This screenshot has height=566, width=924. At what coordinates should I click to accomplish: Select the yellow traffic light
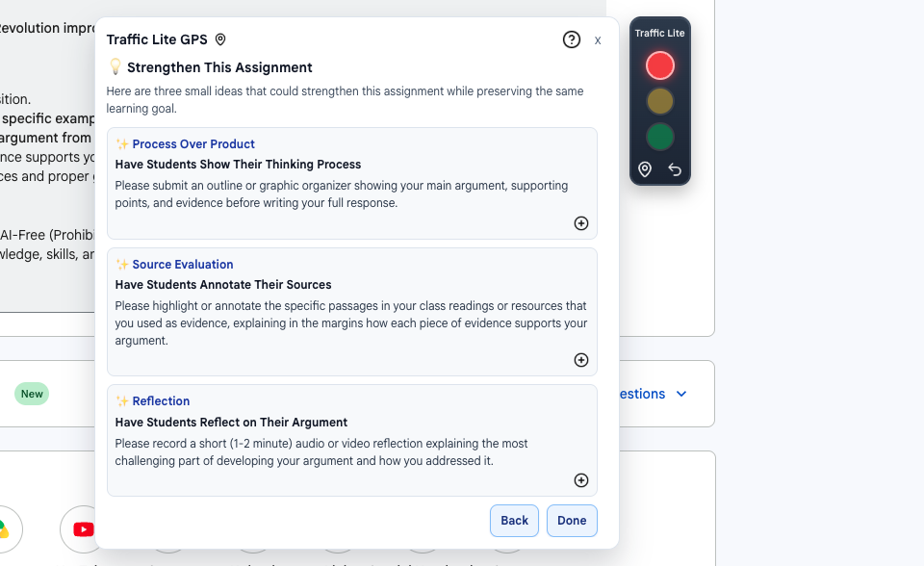coord(660,101)
